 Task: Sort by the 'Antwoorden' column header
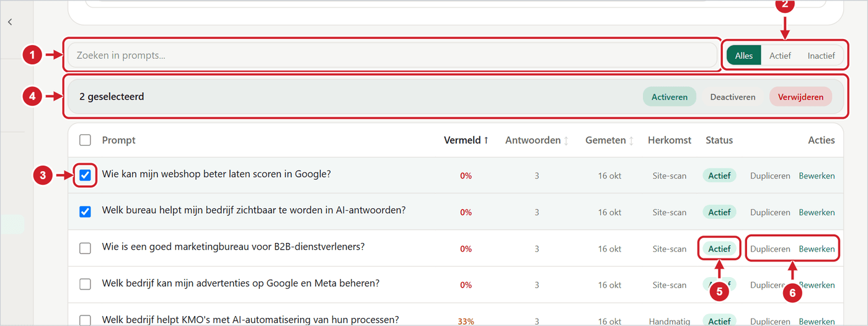(x=537, y=140)
